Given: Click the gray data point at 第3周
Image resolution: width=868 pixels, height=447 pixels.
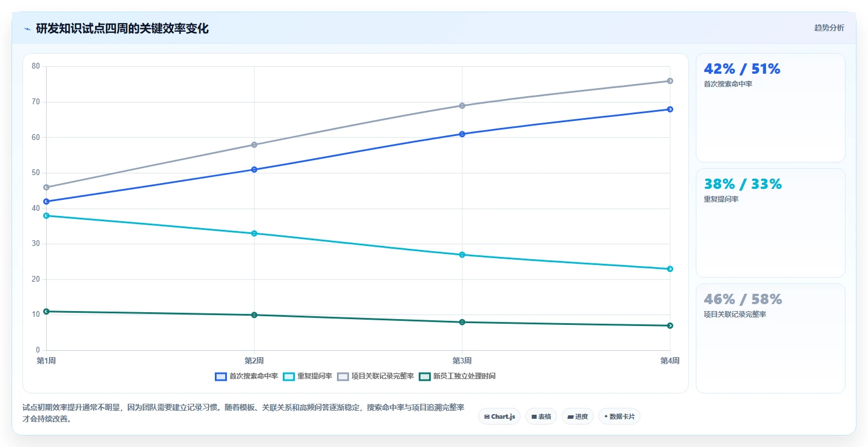Looking at the screenshot, I should click(x=462, y=105).
